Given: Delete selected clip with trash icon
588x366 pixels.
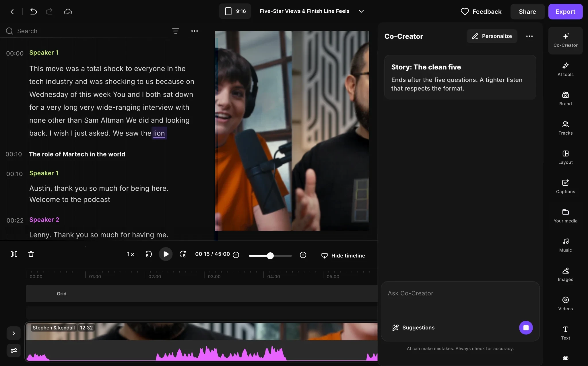Looking at the screenshot, I should coord(31,254).
